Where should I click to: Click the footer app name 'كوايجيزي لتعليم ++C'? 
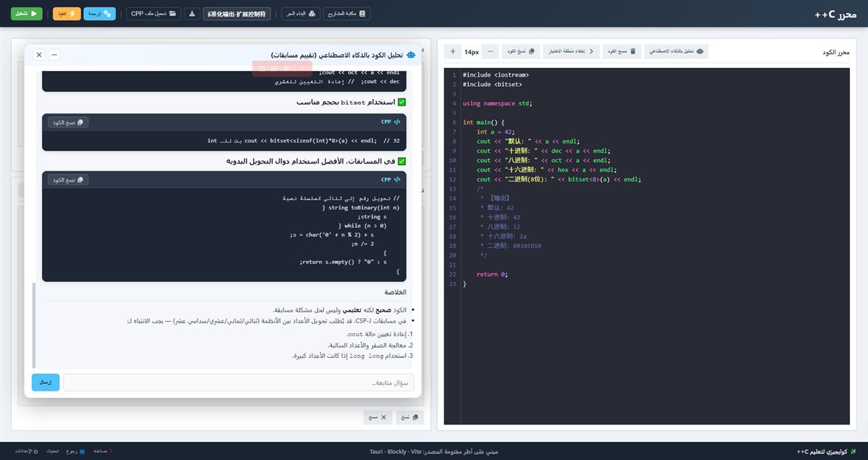pyautogui.click(x=825, y=451)
